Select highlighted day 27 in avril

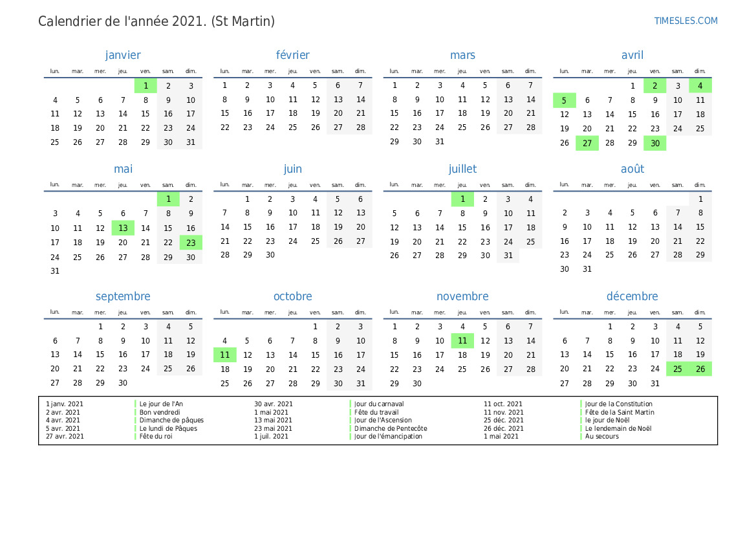pos(587,143)
